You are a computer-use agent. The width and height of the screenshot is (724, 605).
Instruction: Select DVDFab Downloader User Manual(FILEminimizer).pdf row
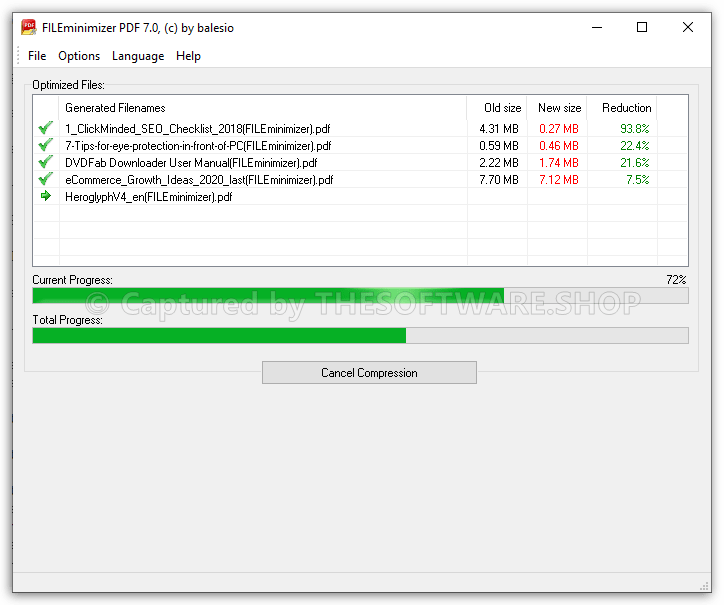(360, 163)
